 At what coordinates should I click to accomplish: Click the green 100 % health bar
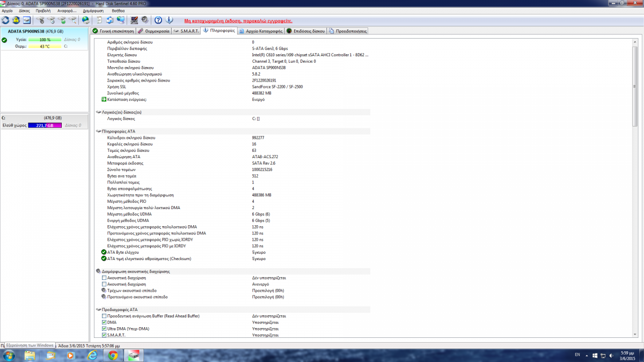click(x=45, y=40)
